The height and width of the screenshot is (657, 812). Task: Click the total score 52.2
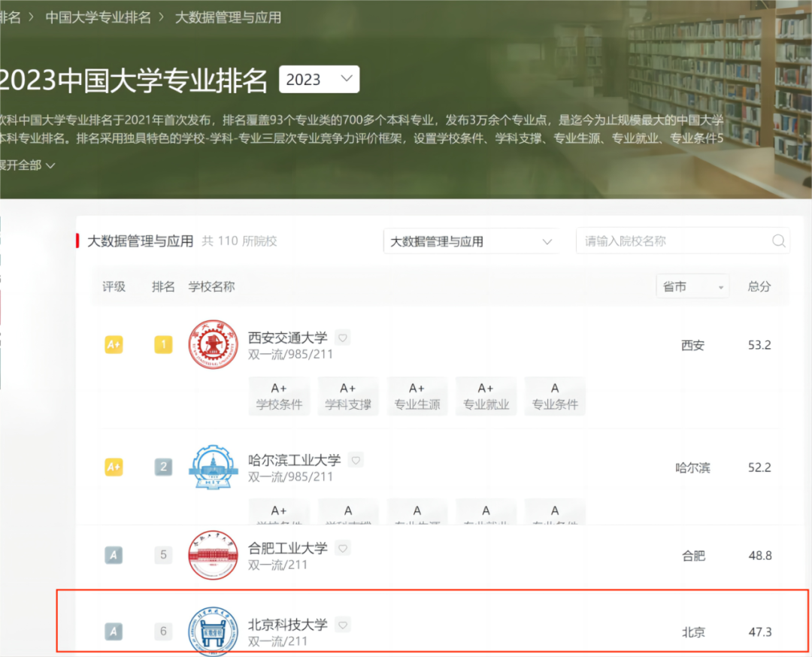[x=759, y=468]
